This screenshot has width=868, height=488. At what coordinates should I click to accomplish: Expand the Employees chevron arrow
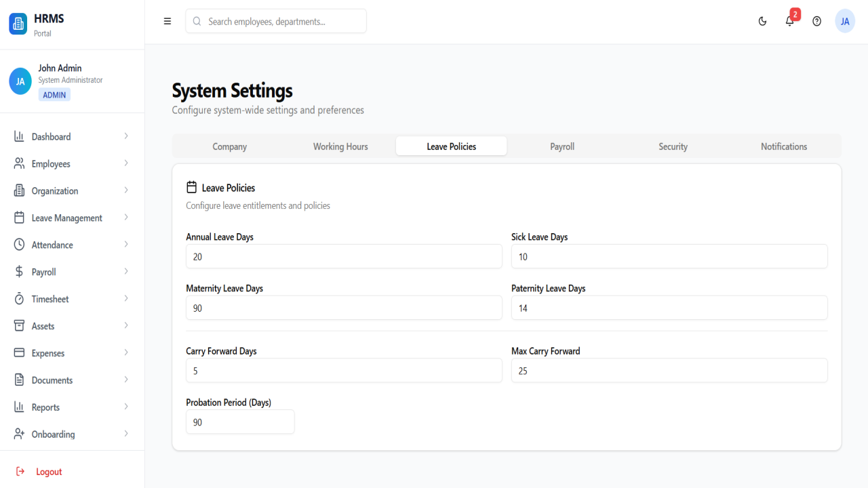(126, 163)
